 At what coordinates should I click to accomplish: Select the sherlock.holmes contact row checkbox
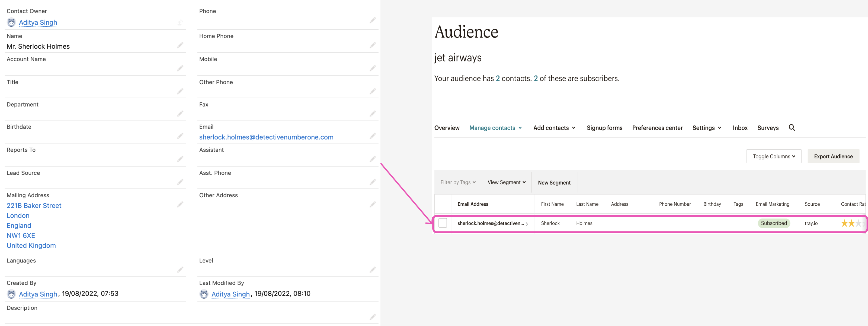(443, 223)
